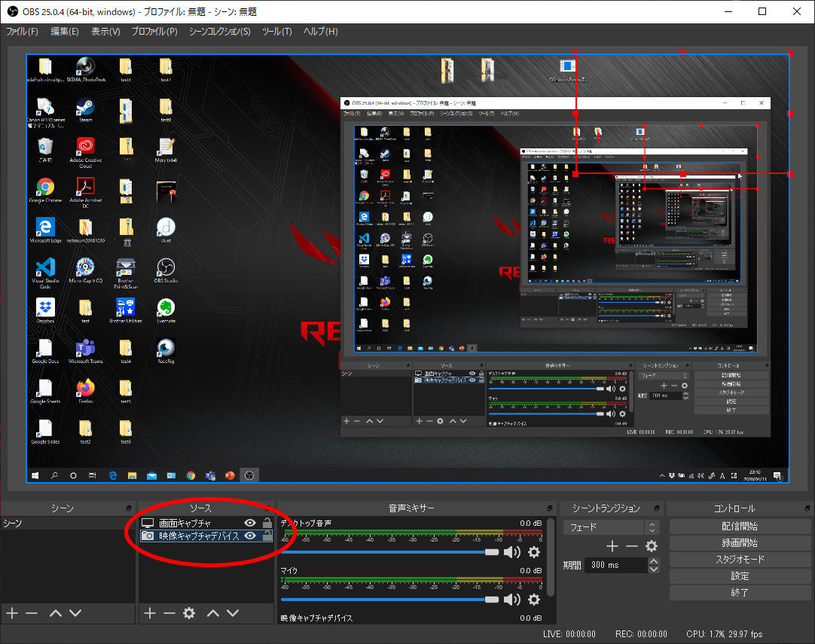Open the 編集(E) menu
815x644 pixels.
click(65, 31)
